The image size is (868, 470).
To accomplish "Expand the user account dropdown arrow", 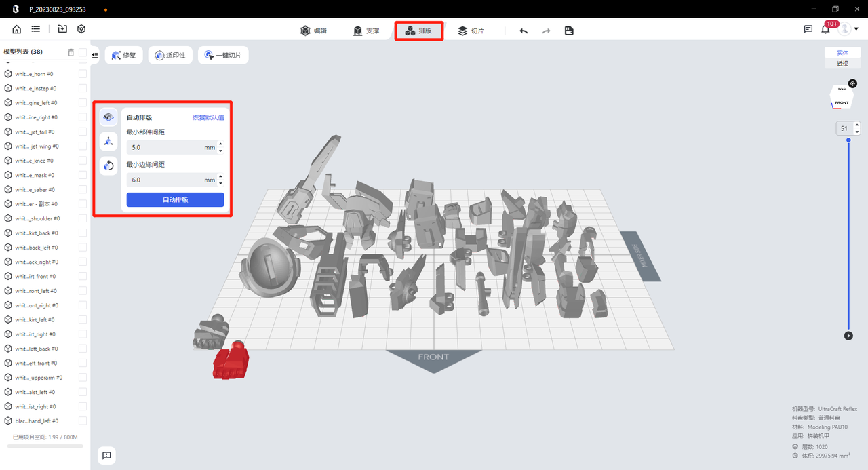I will click(x=856, y=29).
